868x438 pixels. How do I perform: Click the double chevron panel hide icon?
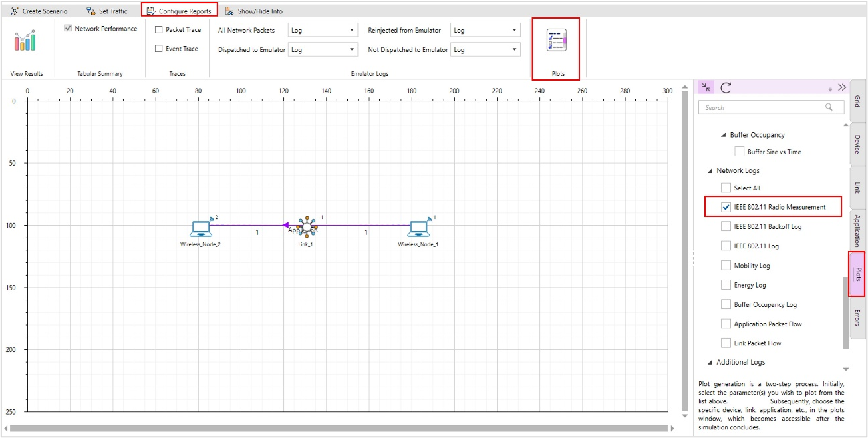coord(841,87)
